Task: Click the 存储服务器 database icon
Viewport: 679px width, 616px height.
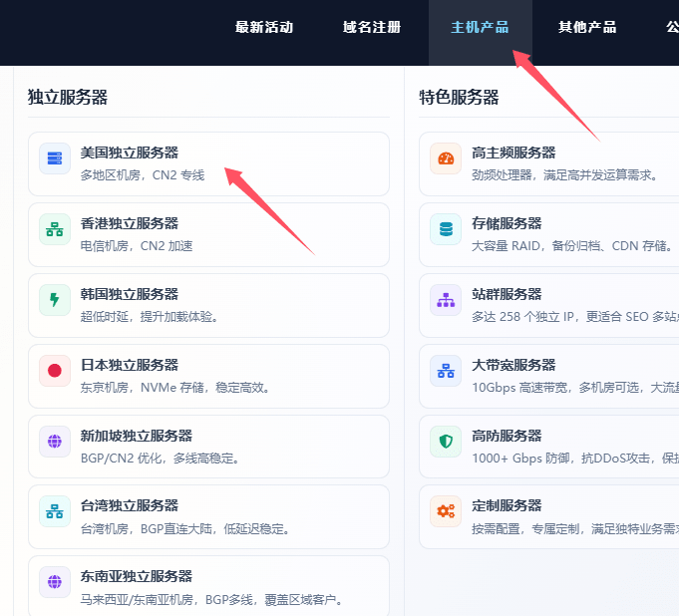Action: coord(446,229)
